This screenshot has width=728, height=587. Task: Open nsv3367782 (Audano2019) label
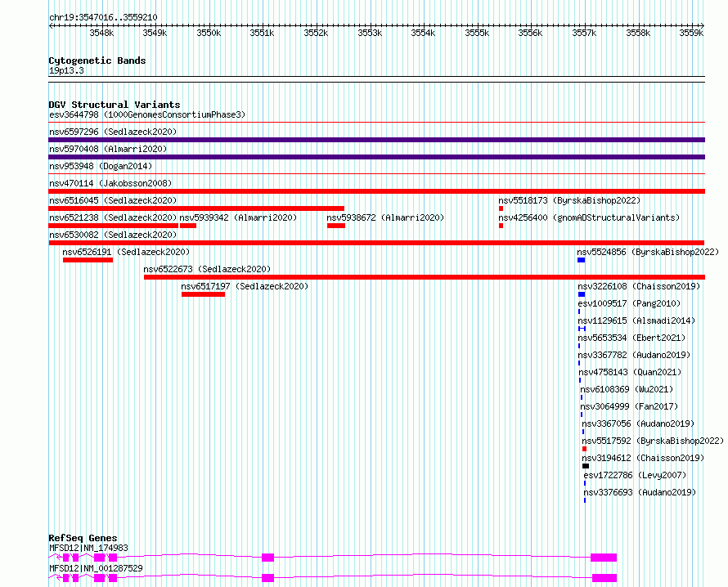[634, 355]
